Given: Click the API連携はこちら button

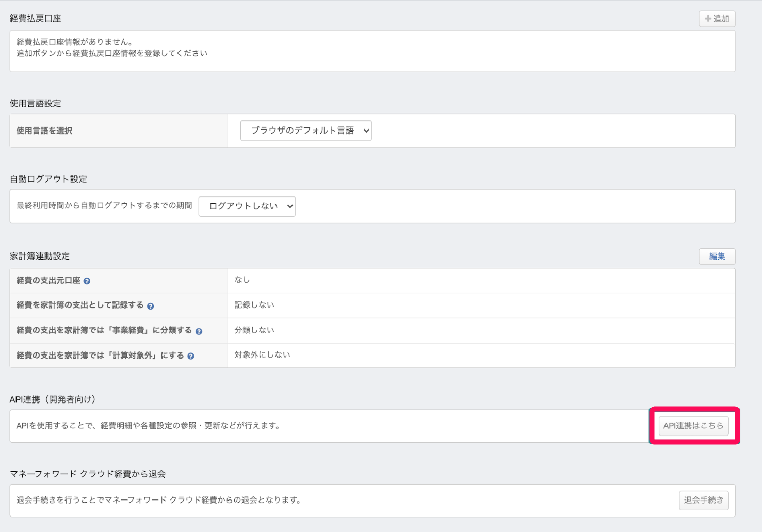Looking at the screenshot, I should 693,426.
